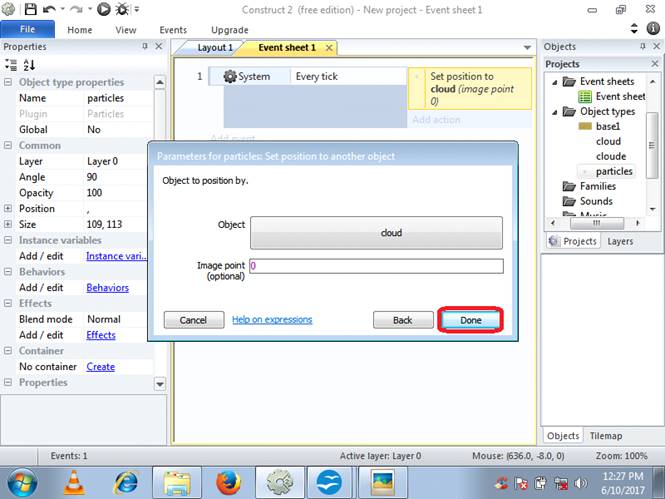Image resolution: width=665 pixels, height=499 pixels.
Task: Click the Undo arrow icon
Action: tap(49, 9)
